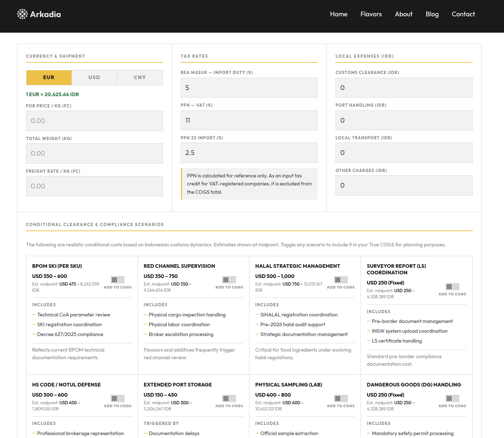Click the Local Transport (IDR) input
The height and width of the screenshot is (438, 504).
coord(404,153)
